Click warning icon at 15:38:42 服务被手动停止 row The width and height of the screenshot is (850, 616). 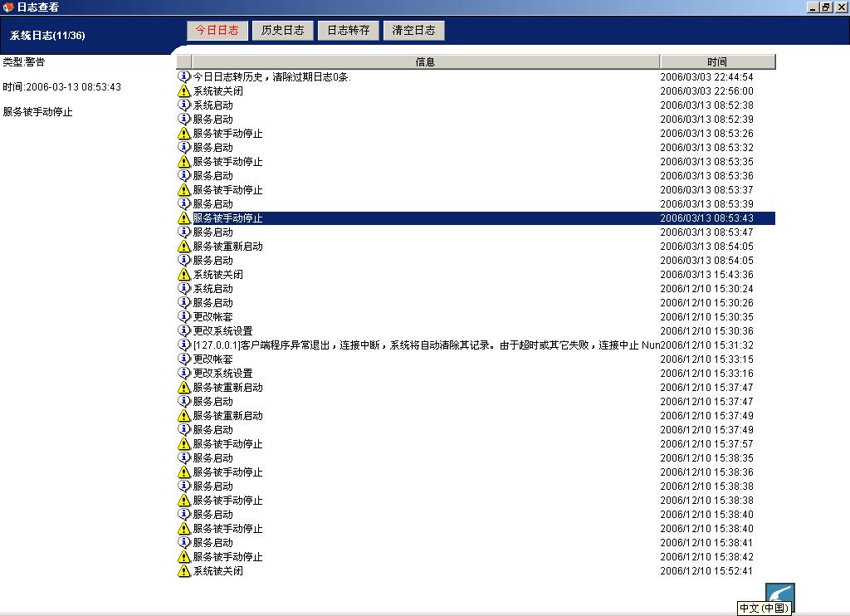(x=184, y=556)
